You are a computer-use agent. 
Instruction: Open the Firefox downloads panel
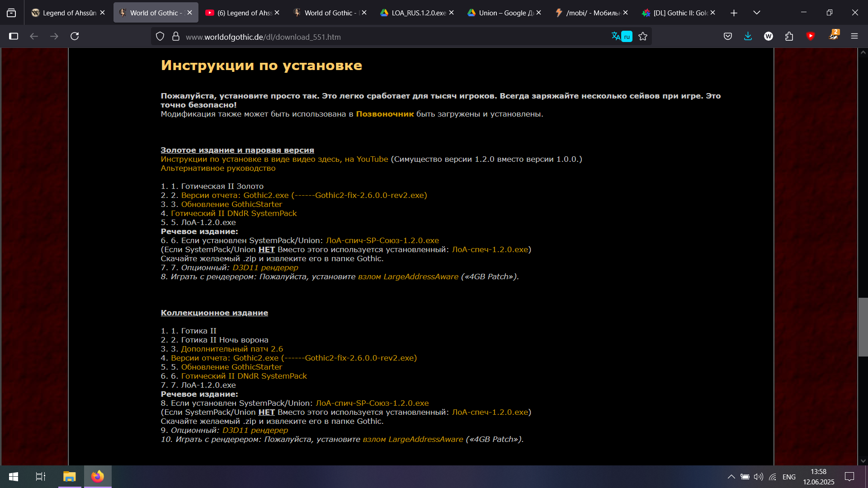pyautogui.click(x=748, y=37)
